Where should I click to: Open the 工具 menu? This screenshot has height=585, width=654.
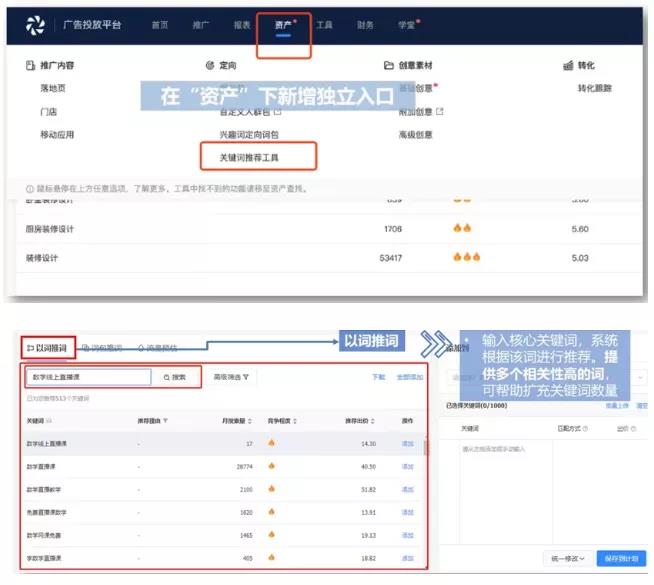coord(324,25)
